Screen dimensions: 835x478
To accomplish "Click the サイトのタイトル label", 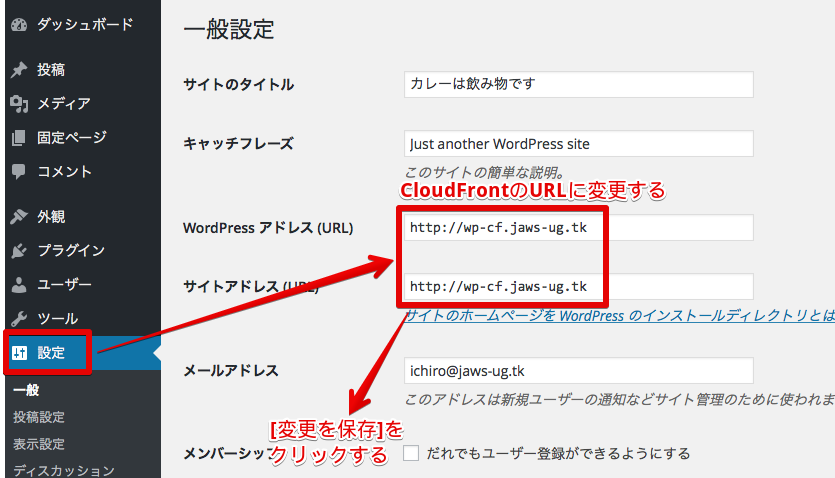I will click(239, 84).
